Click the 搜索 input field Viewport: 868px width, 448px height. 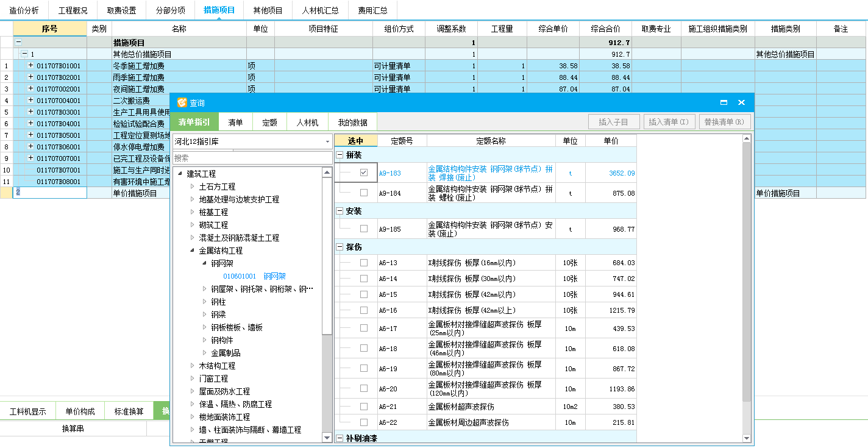252,158
